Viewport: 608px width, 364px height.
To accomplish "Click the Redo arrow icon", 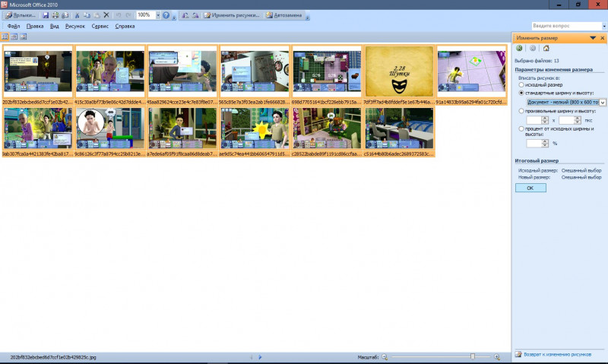I will 128,15.
